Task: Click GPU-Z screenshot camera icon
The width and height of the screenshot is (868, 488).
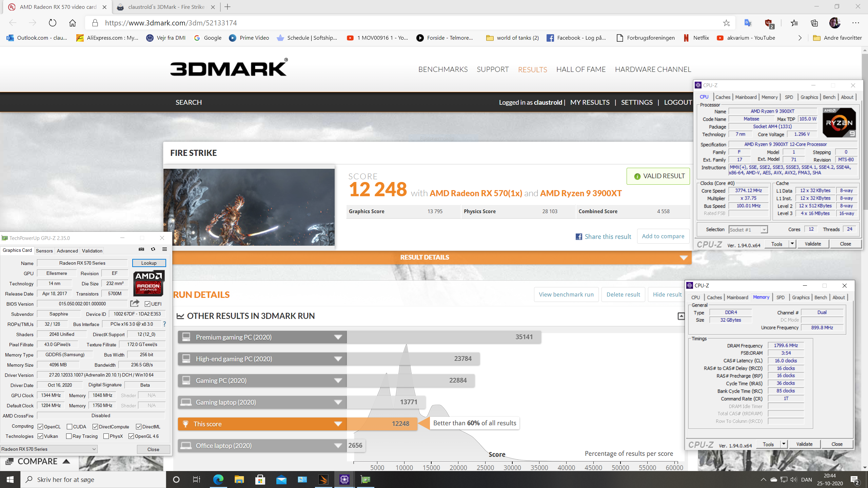Action: (x=141, y=249)
